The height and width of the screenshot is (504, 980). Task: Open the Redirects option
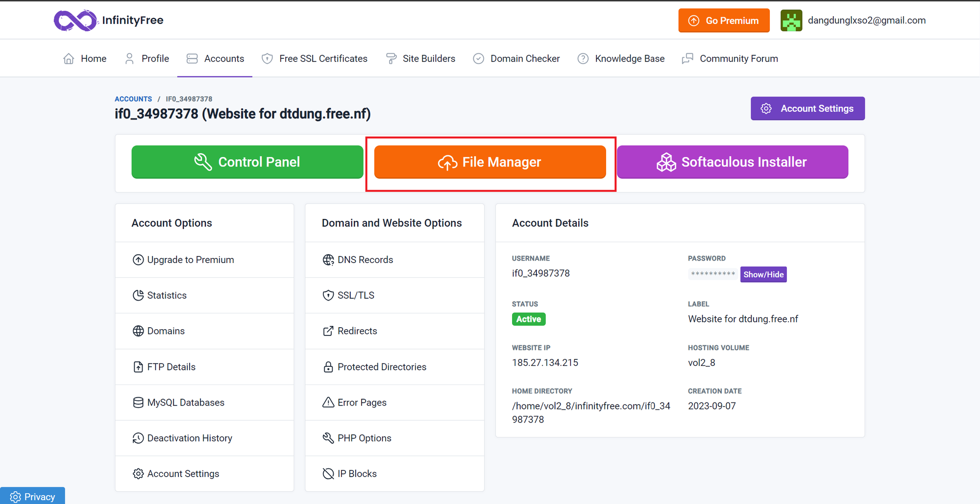394,331
